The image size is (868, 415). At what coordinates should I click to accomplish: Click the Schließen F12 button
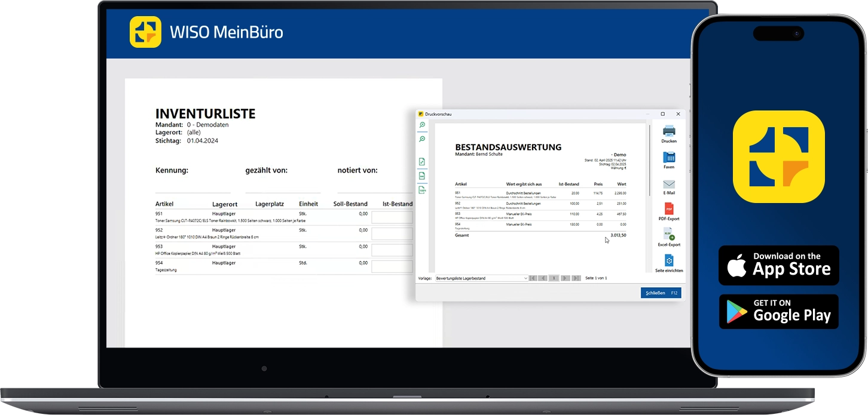point(661,293)
